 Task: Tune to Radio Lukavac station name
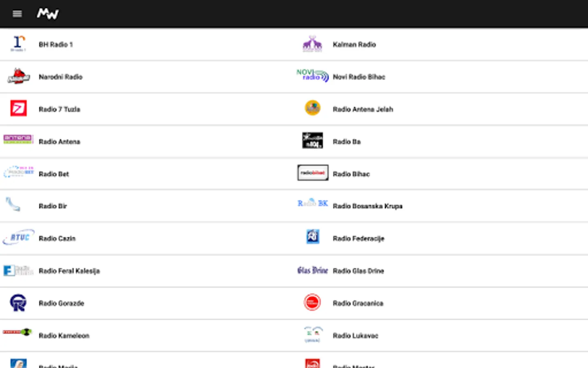coord(356,335)
